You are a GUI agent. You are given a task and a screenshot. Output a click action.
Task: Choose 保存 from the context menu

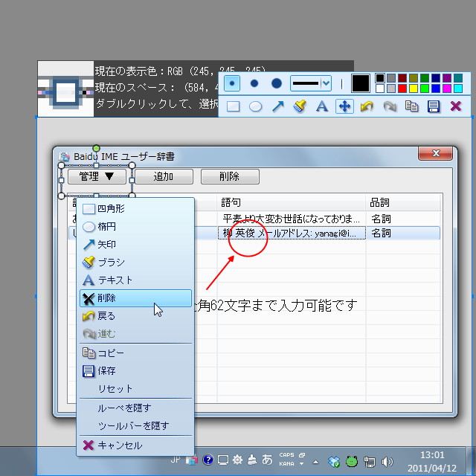[x=135, y=371]
